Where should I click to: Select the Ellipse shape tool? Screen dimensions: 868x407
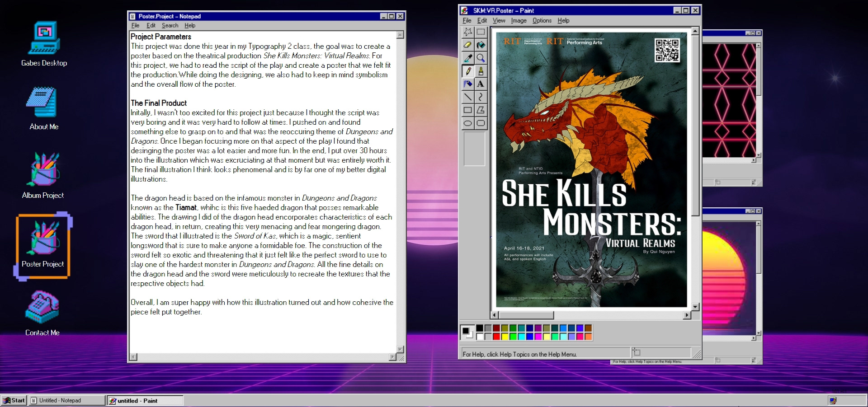point(468,123)
